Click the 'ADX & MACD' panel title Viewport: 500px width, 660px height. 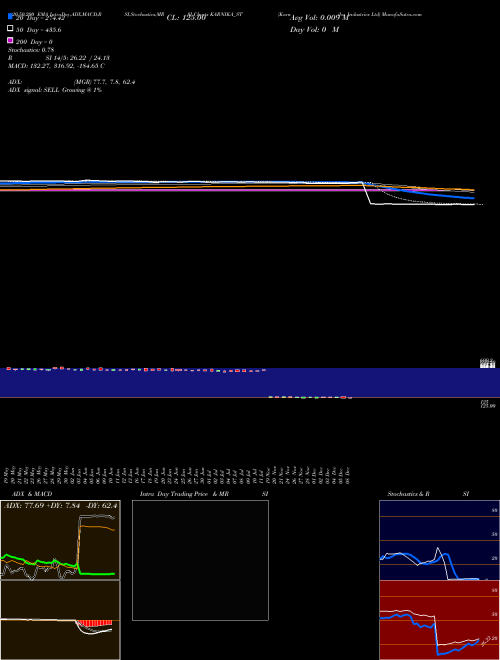click(32, 494)
